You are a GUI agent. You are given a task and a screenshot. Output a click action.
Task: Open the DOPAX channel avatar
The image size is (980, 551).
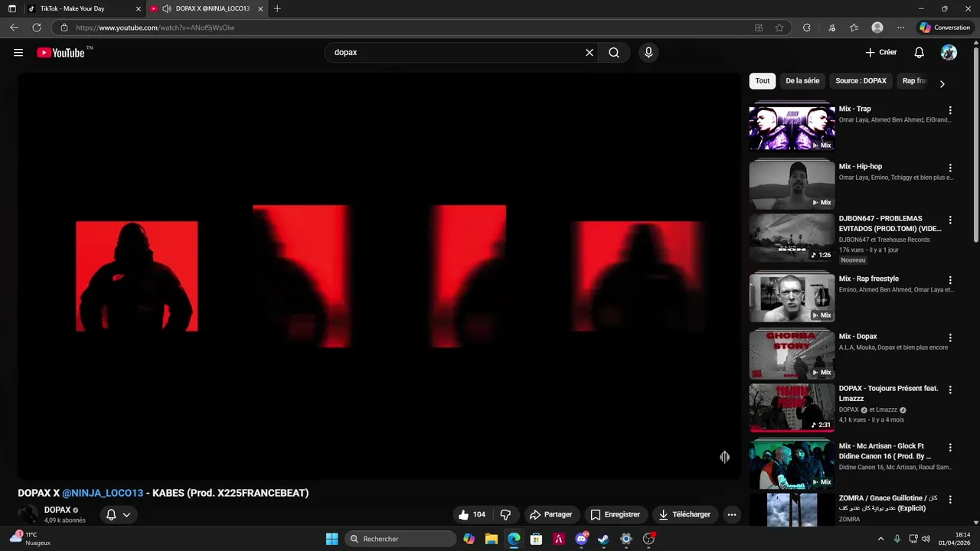(28, 515)
